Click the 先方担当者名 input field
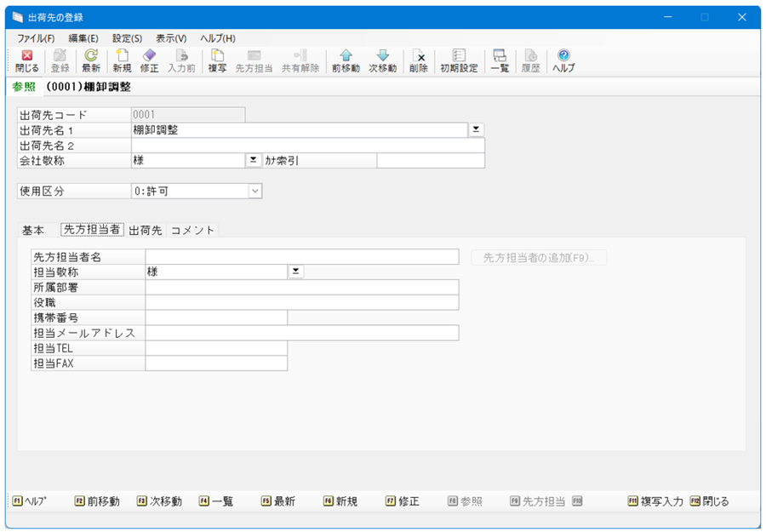The width and height of the screenshot is (766, 532). tap(301, 256)
